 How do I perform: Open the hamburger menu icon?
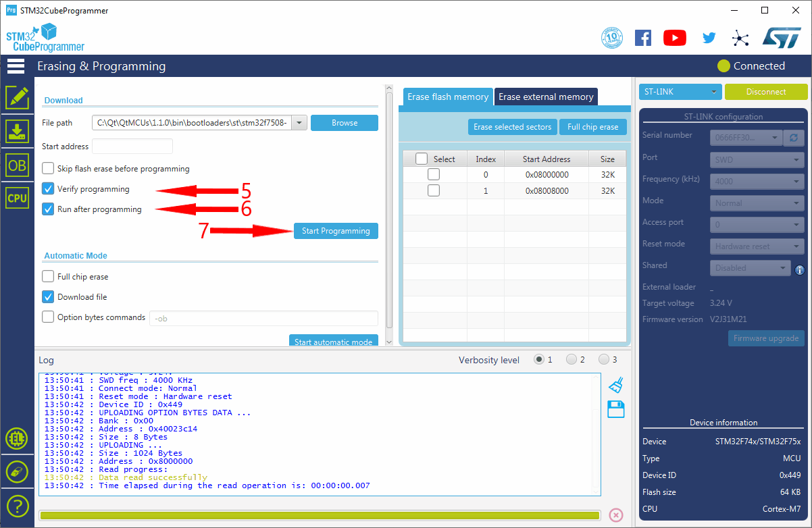(x=16, y=66)
